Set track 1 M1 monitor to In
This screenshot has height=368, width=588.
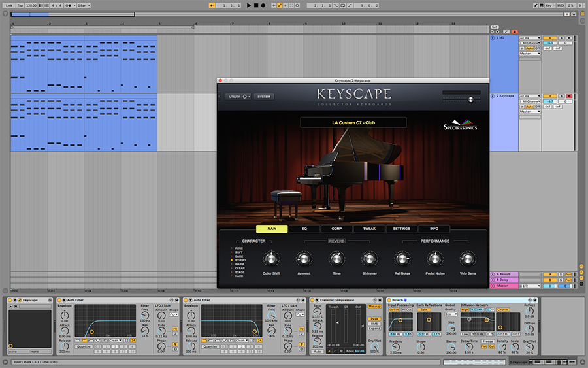point(522,48)
